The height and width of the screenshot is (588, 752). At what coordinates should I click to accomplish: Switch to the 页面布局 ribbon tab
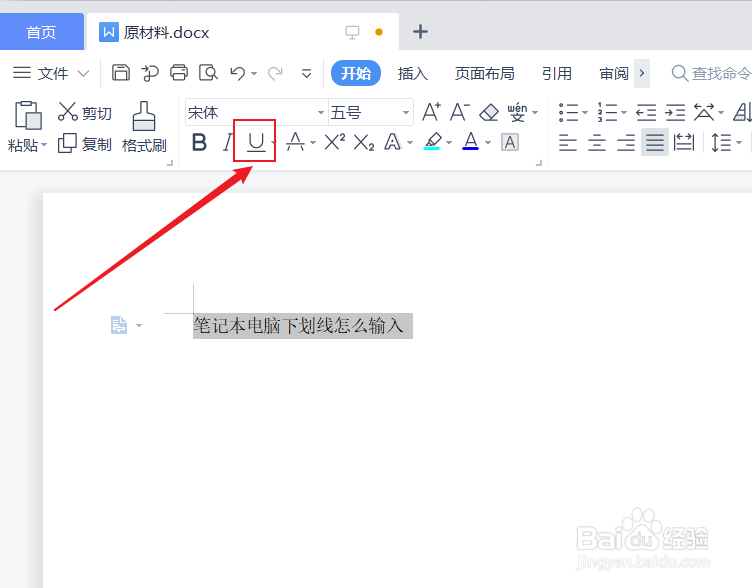tap(484, 73)
